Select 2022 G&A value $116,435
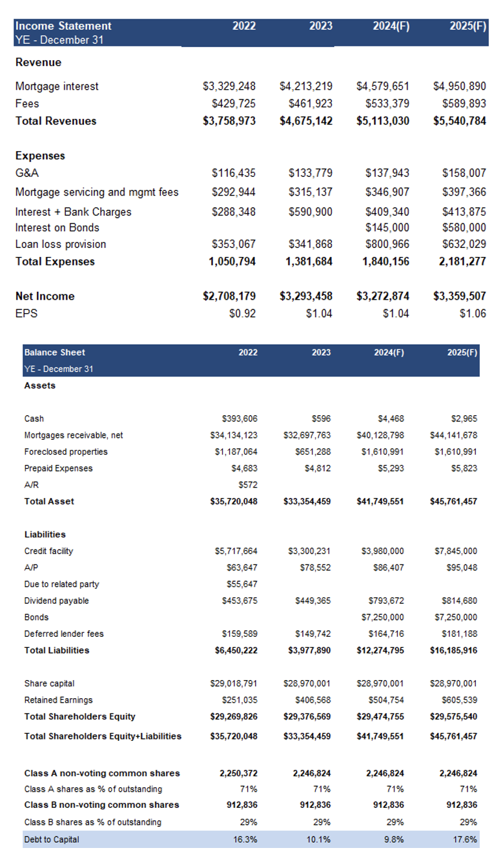This screenshot has height=868, width=501. click(x=234, y=174)
